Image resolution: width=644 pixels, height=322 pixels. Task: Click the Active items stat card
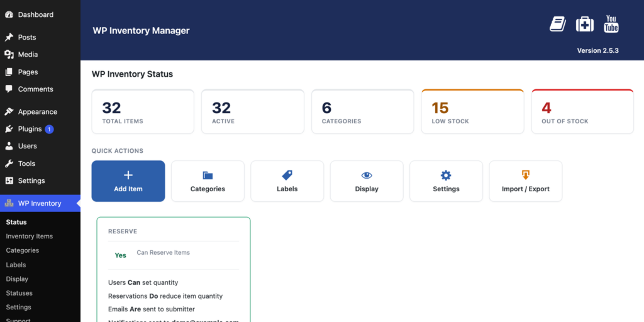pyautogui.click(x=253, y=112)
